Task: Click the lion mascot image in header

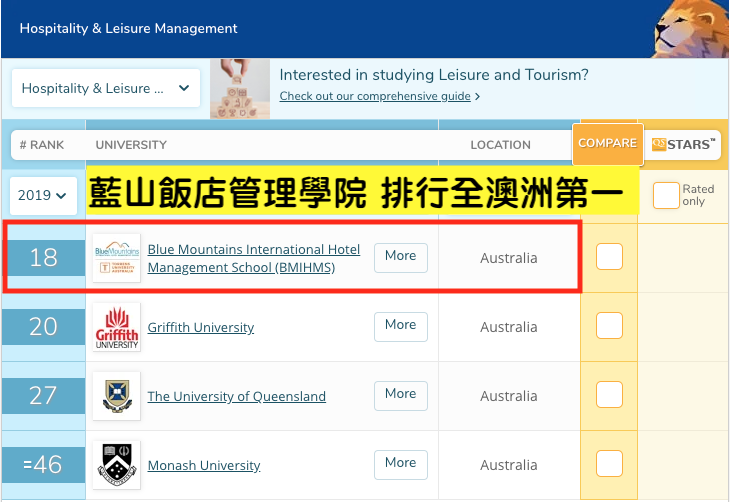Action: [691, 29]
